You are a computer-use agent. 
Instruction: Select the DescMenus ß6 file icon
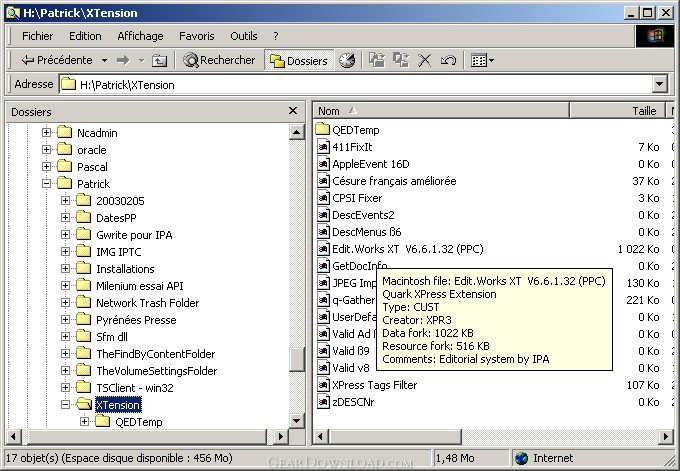pyautogui.click(x=323, y=232)
